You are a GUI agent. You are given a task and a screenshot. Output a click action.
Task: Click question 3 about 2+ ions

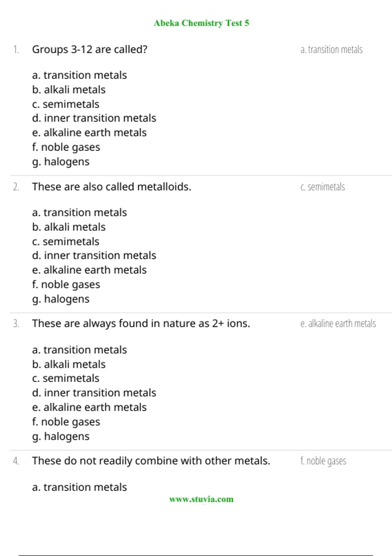pyautogui.click(x=141, y=323)
